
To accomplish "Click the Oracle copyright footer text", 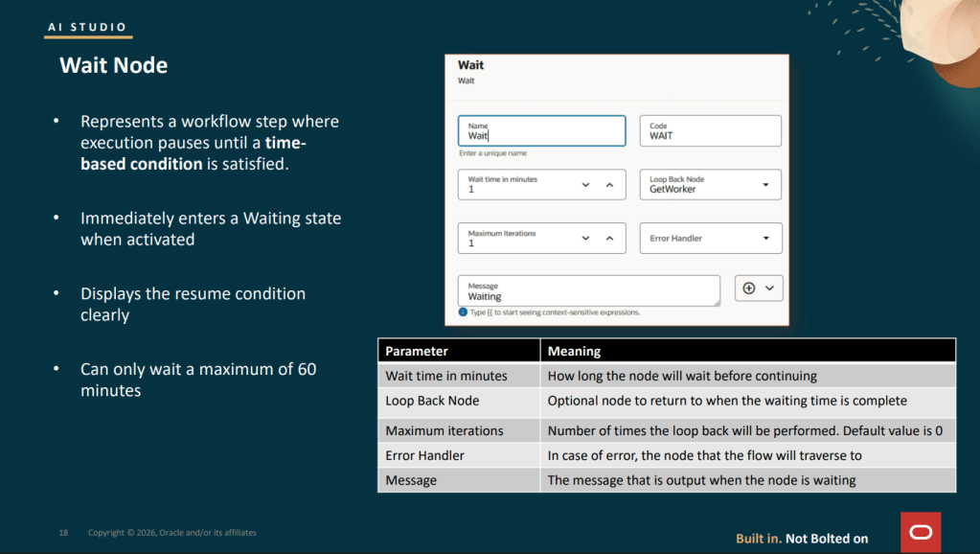I will [171, 533].
